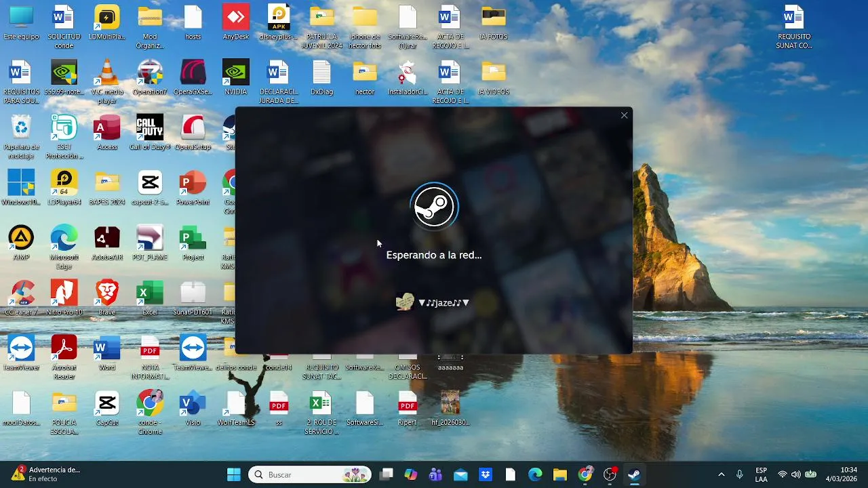This screenshot has height=488, width=868.
Task: Open Task View from the taskbar
Action: tap(386, 474)
